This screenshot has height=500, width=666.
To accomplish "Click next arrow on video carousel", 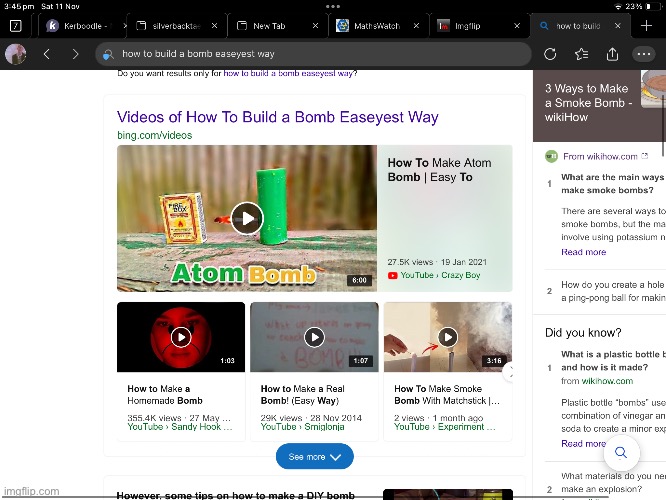I will [x=509, y=373].
